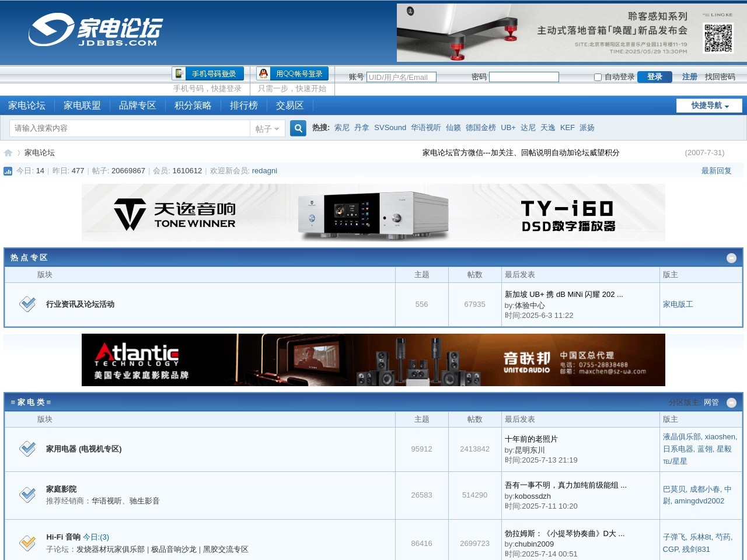Open the 快捷导航 dropdown menu
Image resolution: width=747 pixels, height=560 pixels.
(x=709, y=106)
